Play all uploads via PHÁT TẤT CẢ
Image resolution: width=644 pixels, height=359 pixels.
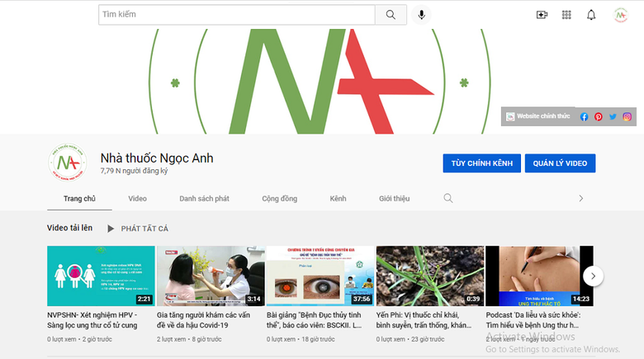pyautogui.click(x=138, y=229)
